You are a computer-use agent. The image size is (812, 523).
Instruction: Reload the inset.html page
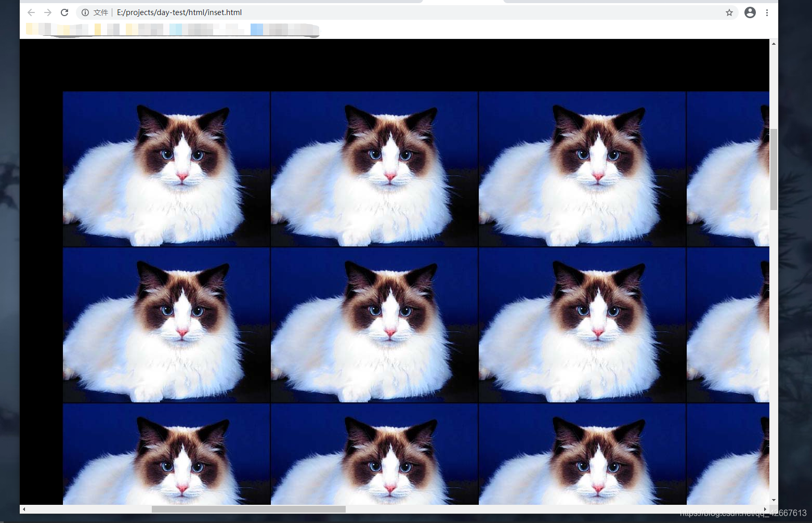coord(64,12)
